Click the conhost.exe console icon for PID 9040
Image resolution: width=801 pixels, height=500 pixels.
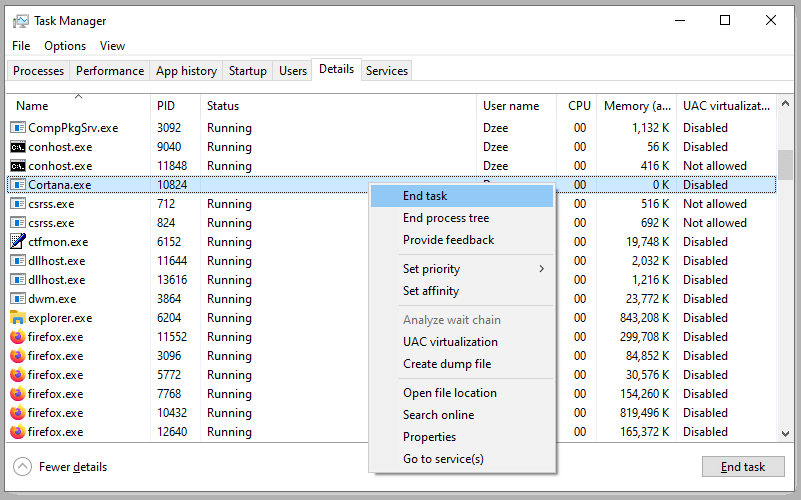click(18, 147)
